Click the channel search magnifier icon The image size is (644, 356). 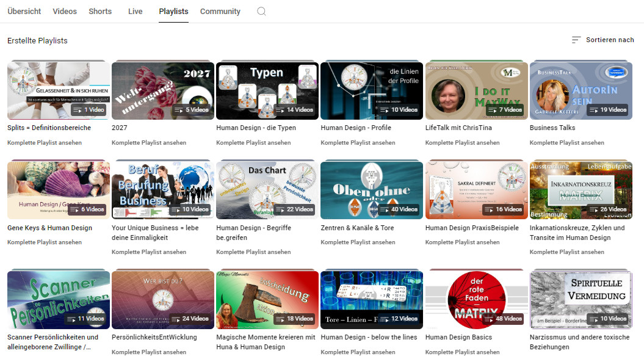261,11
